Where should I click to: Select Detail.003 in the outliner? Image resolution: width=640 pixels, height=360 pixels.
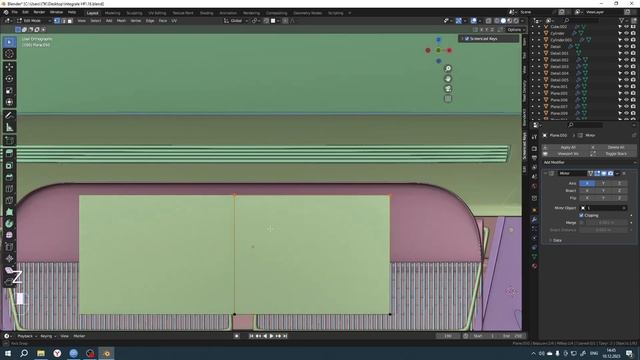click(559, 67)
